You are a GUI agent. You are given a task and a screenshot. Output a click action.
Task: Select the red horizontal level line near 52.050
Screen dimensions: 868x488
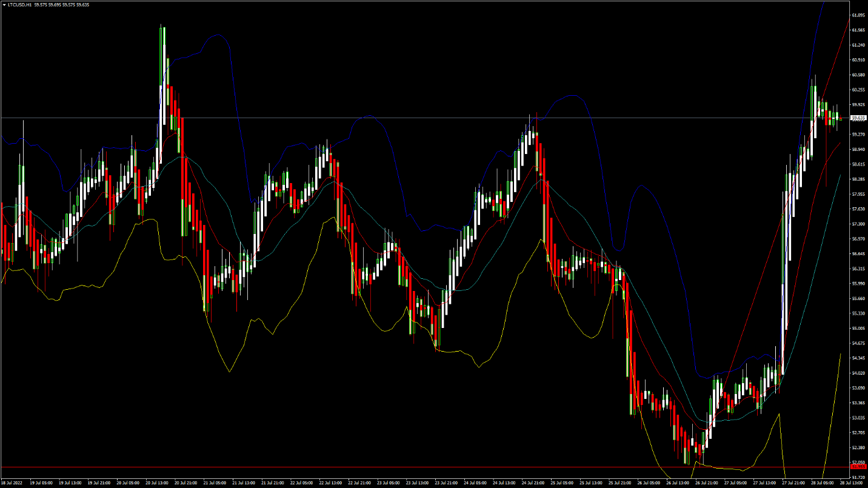424,467
